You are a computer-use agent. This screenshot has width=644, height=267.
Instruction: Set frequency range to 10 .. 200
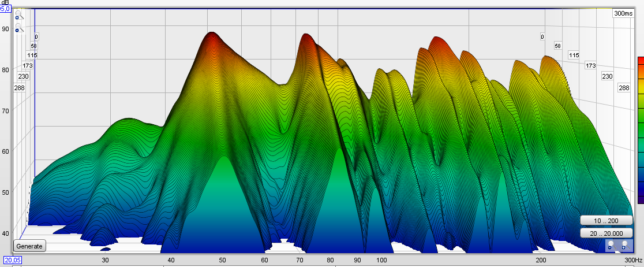[x=605, y=221]
